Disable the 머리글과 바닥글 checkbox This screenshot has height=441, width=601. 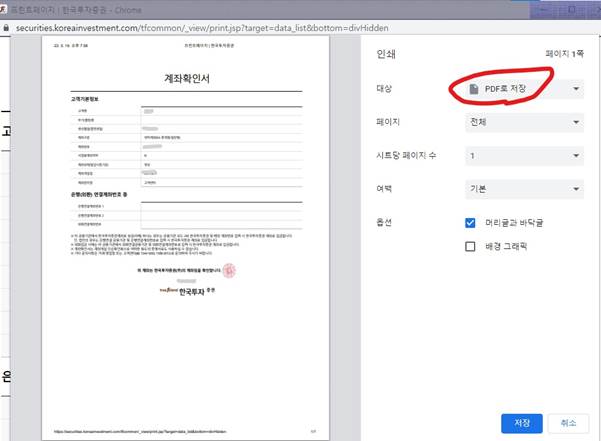pos(471,222)
